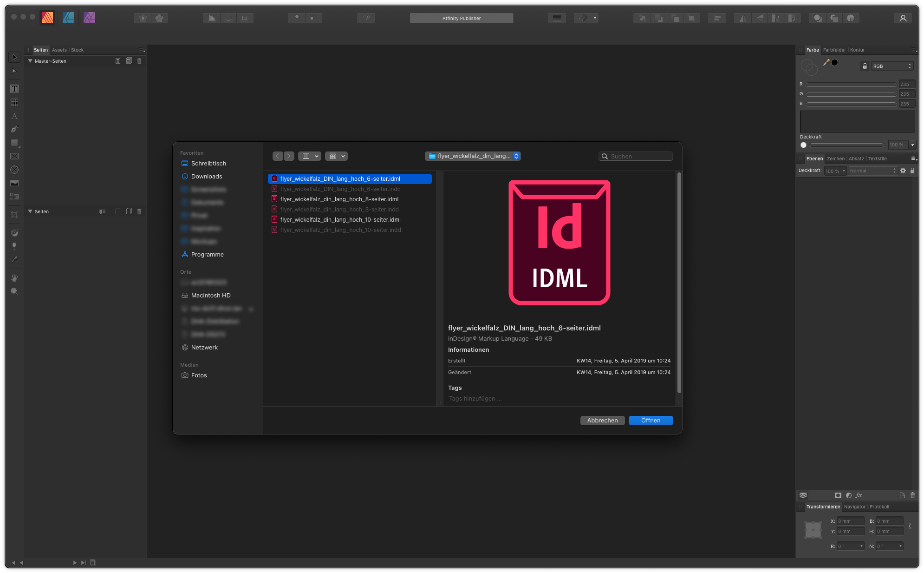This screenshot has width=924, height=573.
Task: Switch to the Farbfelder tab
Action: click(x=834, y=50)
